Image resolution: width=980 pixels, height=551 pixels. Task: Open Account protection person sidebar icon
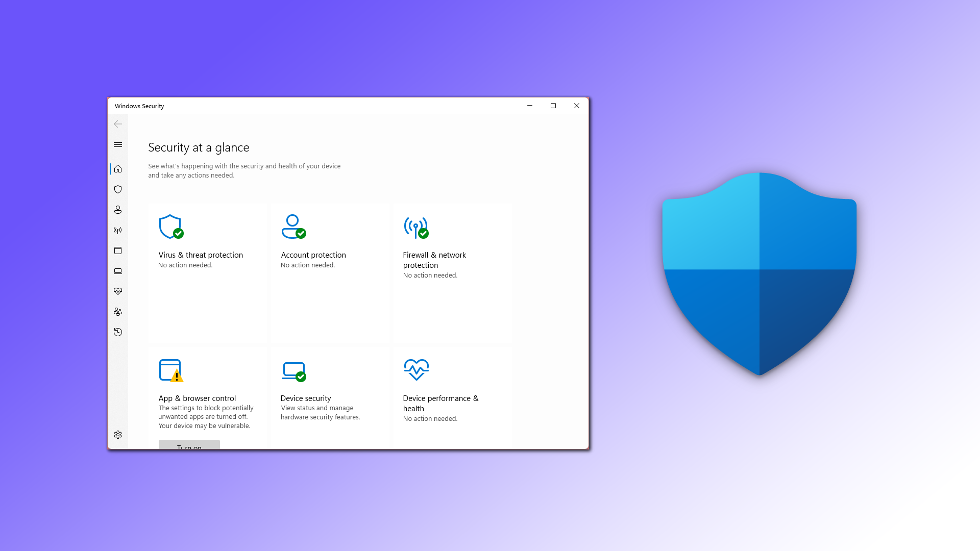click(118, 210)
